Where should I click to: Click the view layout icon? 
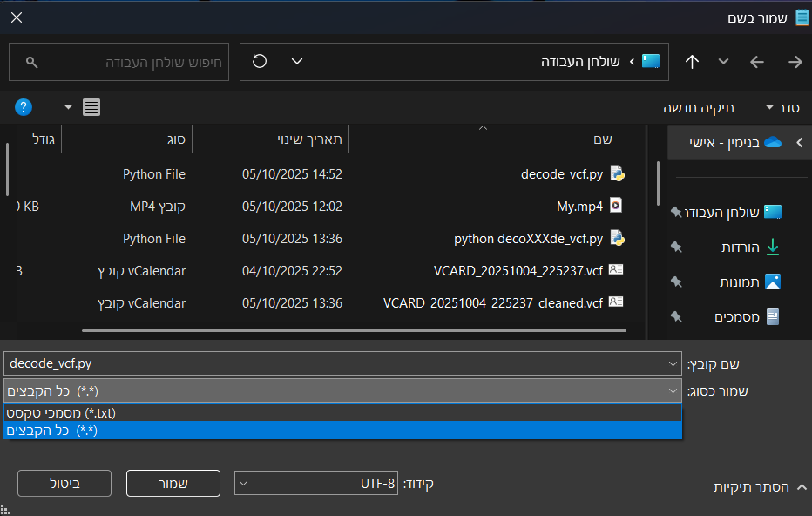click(x=91, y=107)
